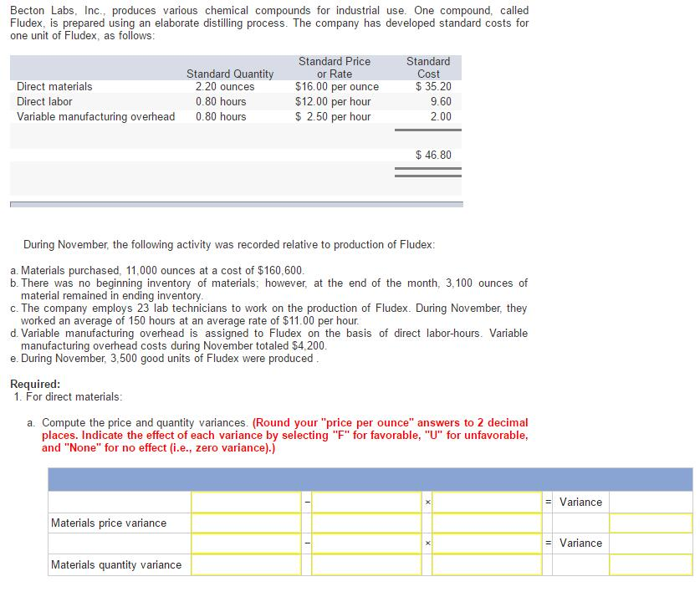Select the third input box in the formula header row above Materials price variance
Image resolution: width=700 pixels, height=597 pixels.
pyautogui.click(x=487, y=502)
